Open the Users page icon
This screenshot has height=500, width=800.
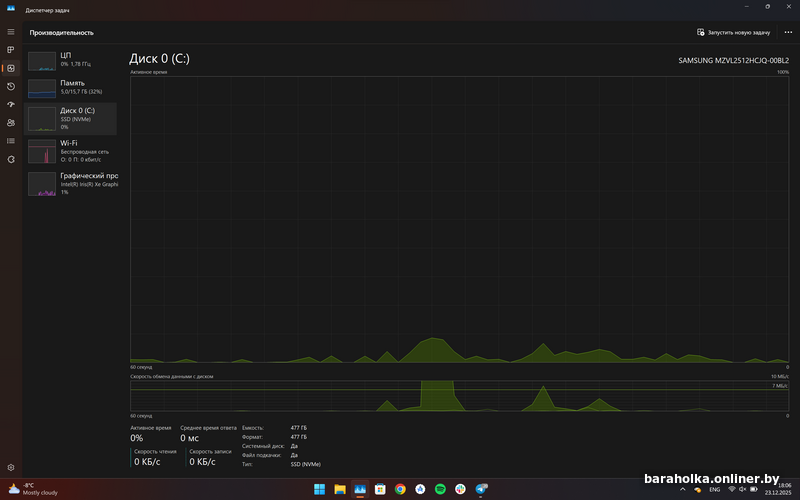(11, 123)
